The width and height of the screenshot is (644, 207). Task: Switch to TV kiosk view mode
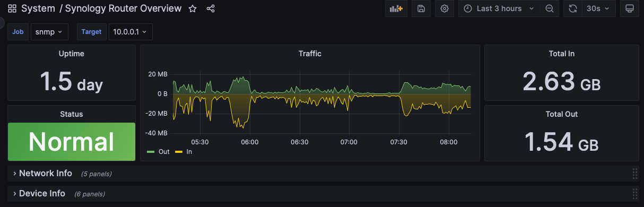point(630,8)
